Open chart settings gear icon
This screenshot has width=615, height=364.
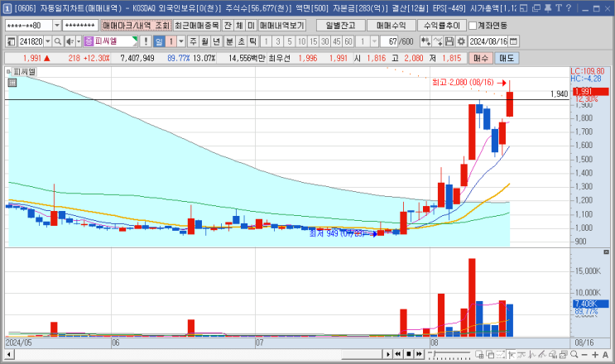coord(461,41)
